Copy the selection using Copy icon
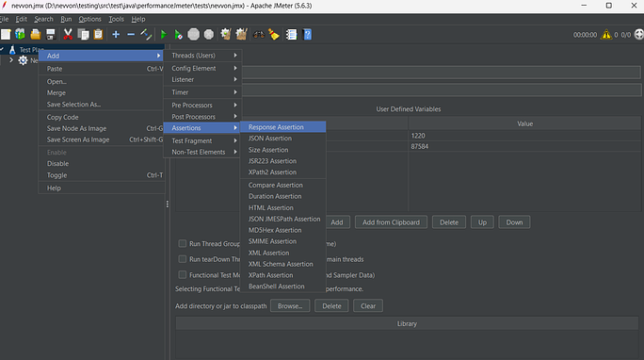The width and height of the screenshot is (644, 360). click(83, 35)
